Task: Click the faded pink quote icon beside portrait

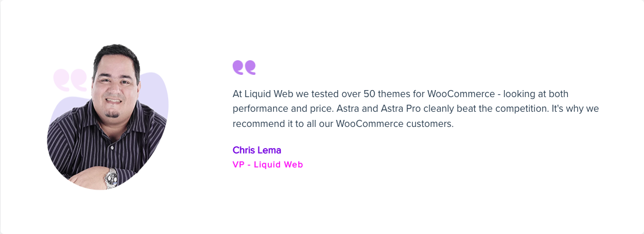Action: (x=70, y=80)
